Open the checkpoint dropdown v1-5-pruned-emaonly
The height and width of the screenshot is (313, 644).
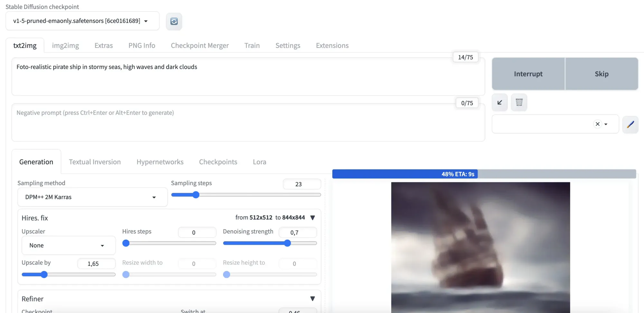point(82,21)
